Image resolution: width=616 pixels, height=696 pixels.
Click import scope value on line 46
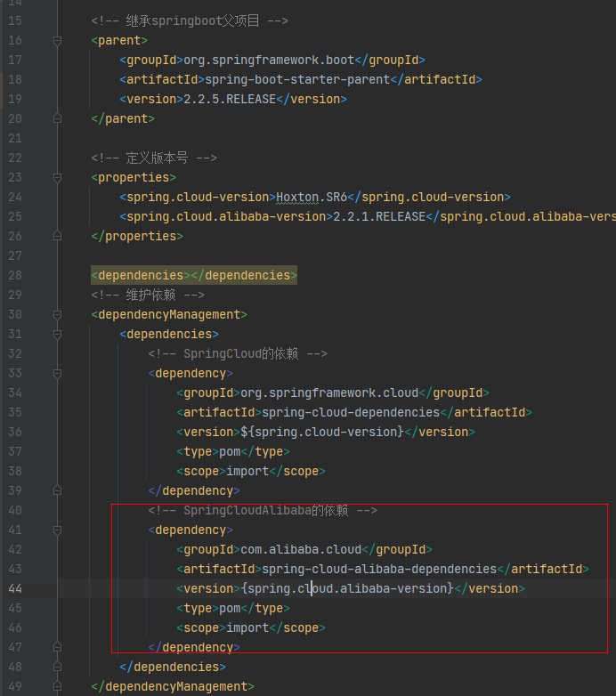(x=247, y=627)
